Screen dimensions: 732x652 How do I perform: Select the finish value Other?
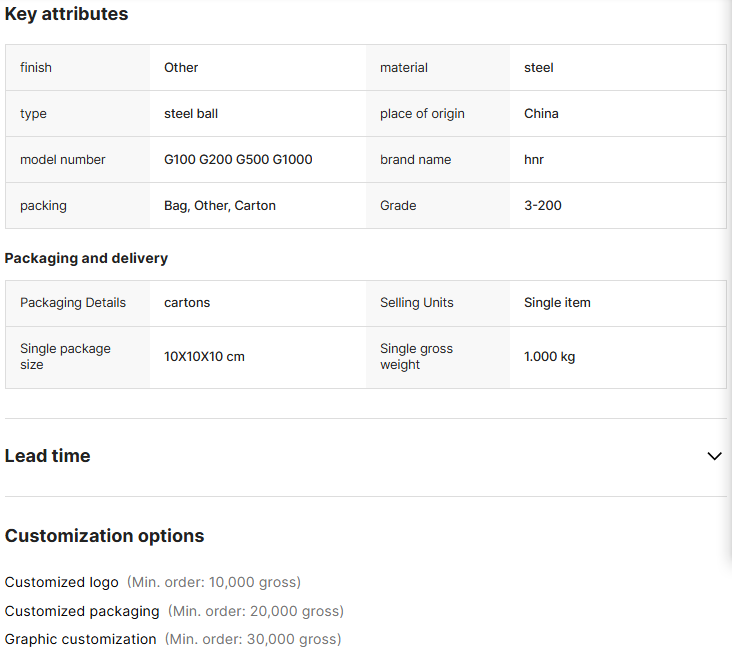click(181, 68)
